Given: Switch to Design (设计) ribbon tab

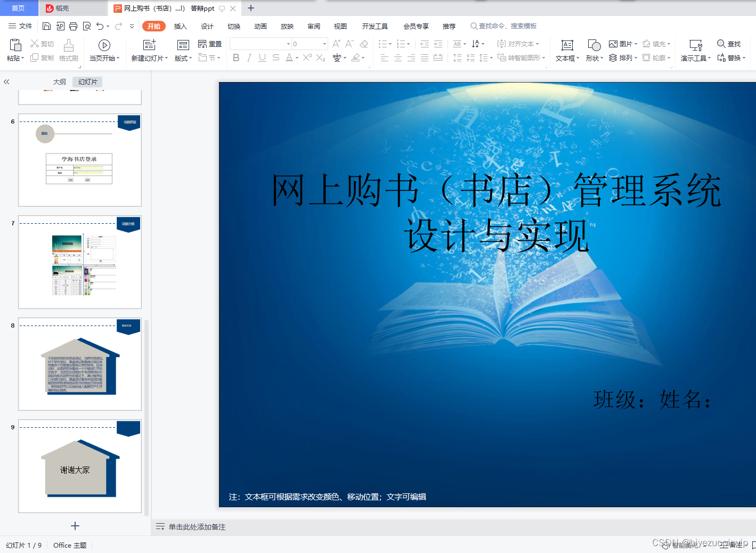Looking at the screenshot, I should (207, 26).
